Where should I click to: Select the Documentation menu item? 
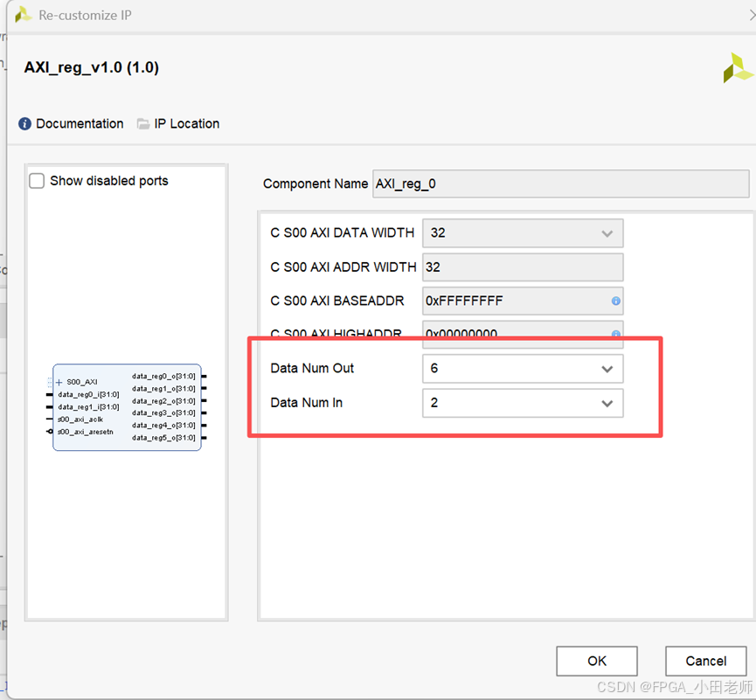point(80,123)
